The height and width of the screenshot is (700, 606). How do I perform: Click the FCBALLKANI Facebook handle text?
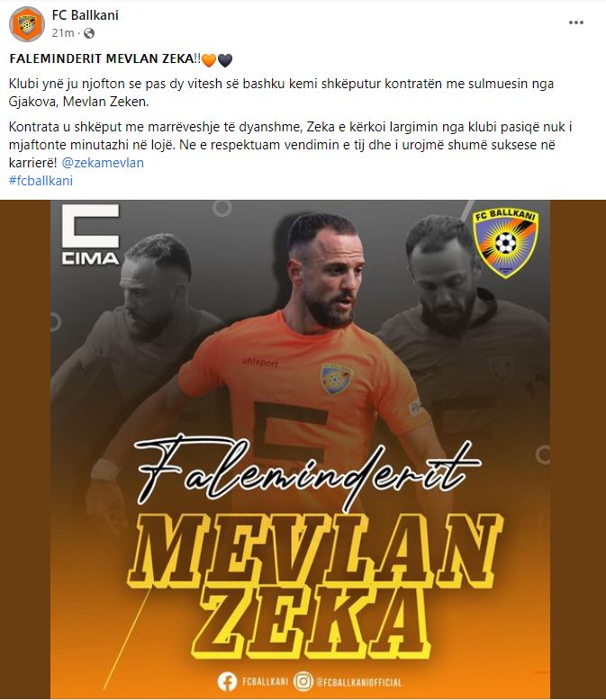(x=265, y=682)
